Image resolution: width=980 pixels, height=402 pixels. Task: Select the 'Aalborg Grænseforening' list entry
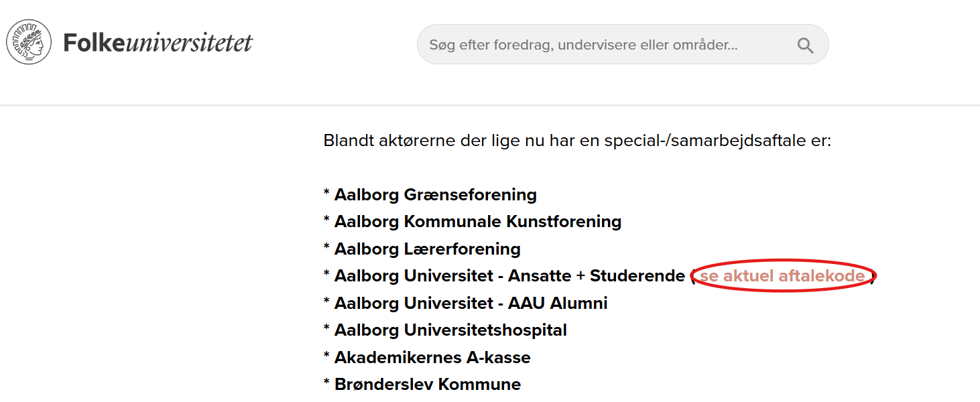point(435,195)
